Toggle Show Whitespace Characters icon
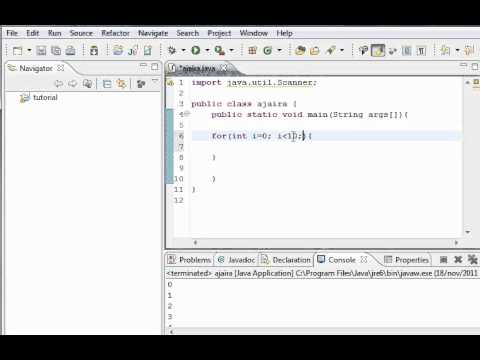This screenshot has height=360, width=480. point(421,51)
